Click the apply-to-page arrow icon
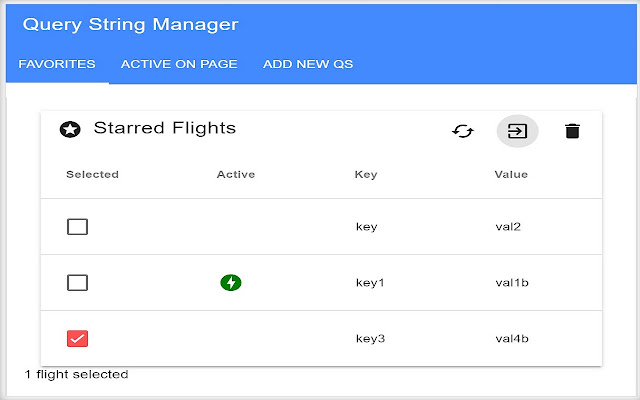640x400 pixels. pos(517,131)
